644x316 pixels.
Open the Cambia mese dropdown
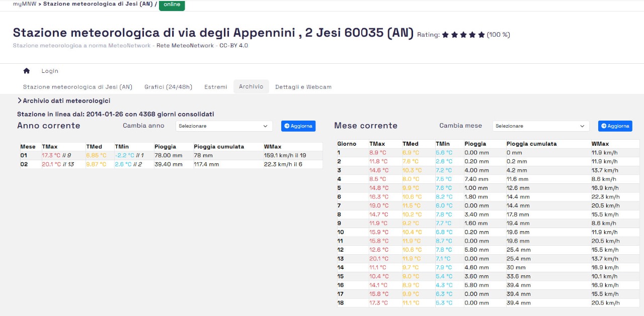coord(540,126)
